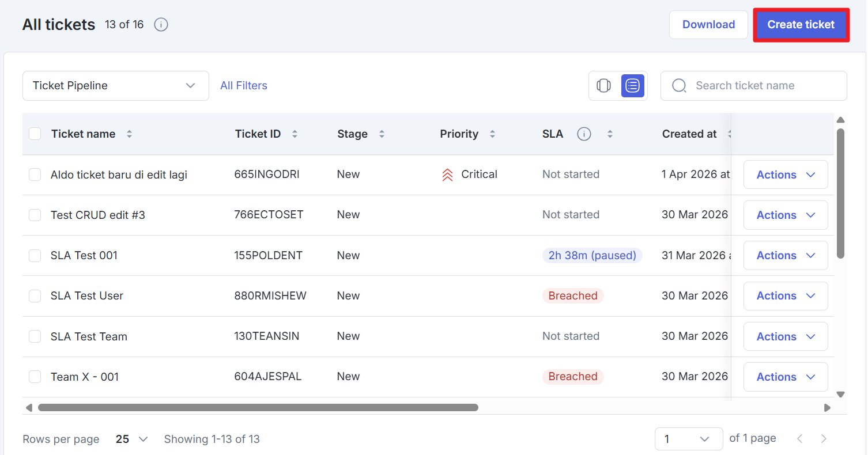
Task: Tick the select-all tickets header checkbox
Action: 35,134
